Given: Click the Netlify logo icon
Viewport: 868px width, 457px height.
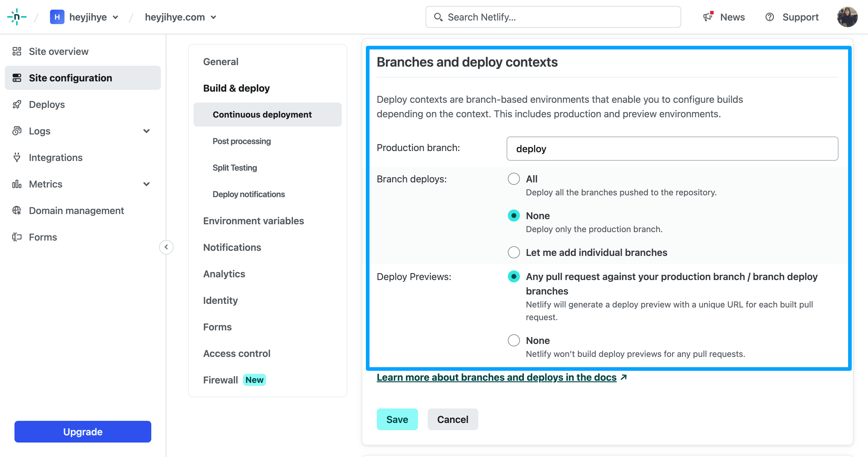Looking at the screenshot, I should coord(17,17).
